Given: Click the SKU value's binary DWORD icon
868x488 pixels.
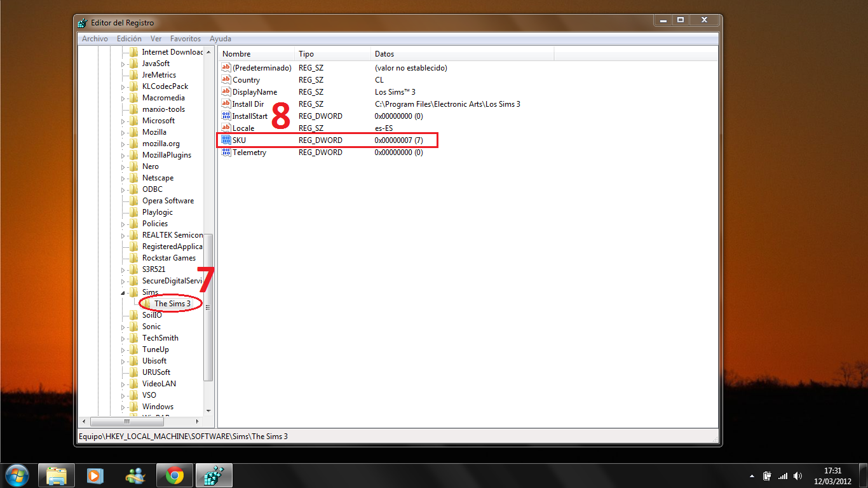Looking at the screenshot, I should (x=226, y=140).
